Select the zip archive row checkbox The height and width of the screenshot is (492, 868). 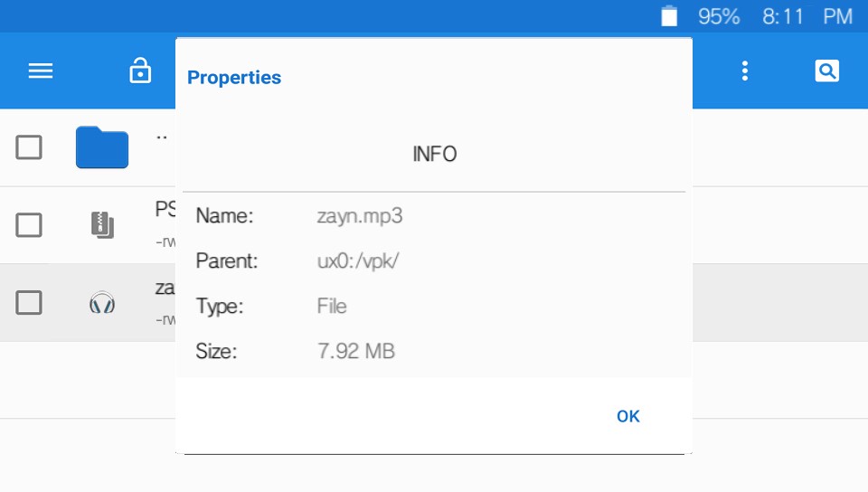(29, 224)
